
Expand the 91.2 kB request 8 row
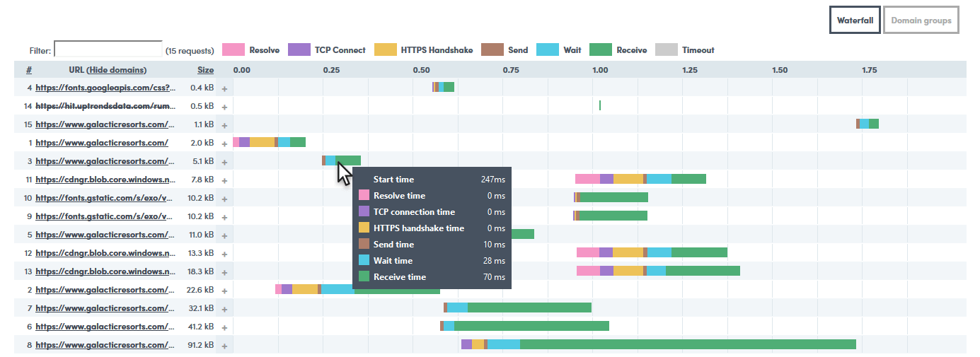[224, 346]
